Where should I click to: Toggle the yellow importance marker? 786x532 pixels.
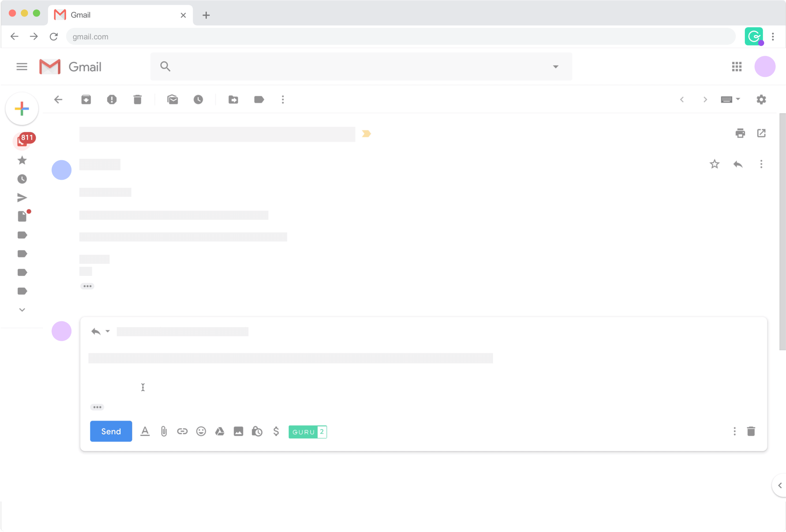366,134
